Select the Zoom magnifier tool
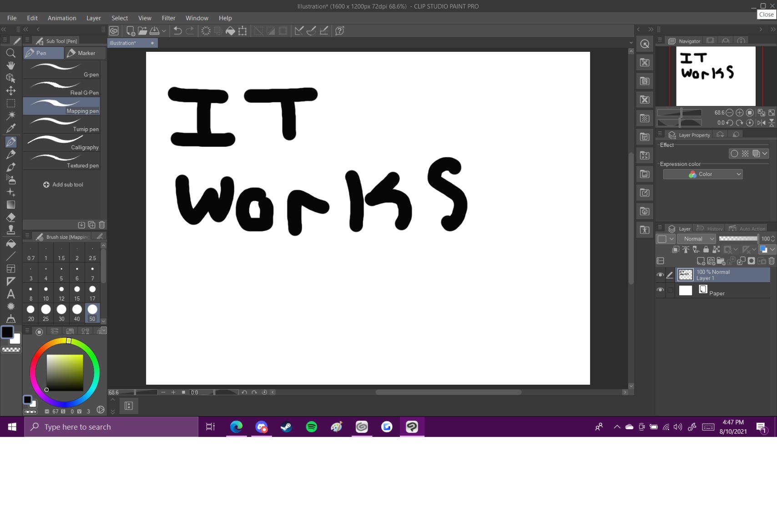The width and height of the screenshot is (777, 532). pyautogui.click(x=11, y=53)
